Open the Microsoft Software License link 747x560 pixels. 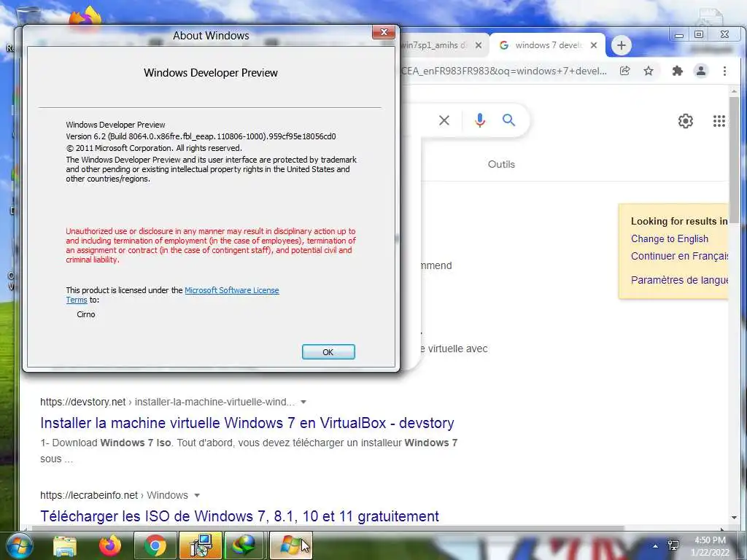[231, 290]
